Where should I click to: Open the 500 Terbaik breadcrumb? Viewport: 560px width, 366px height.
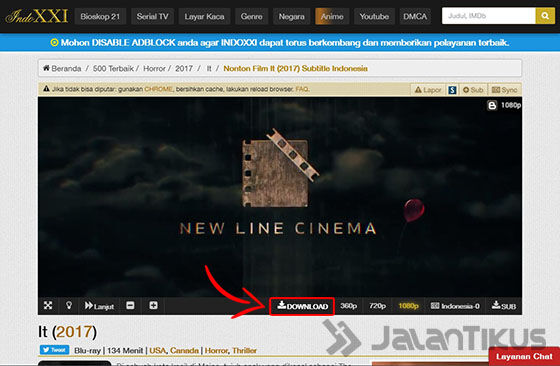point(113,68)
